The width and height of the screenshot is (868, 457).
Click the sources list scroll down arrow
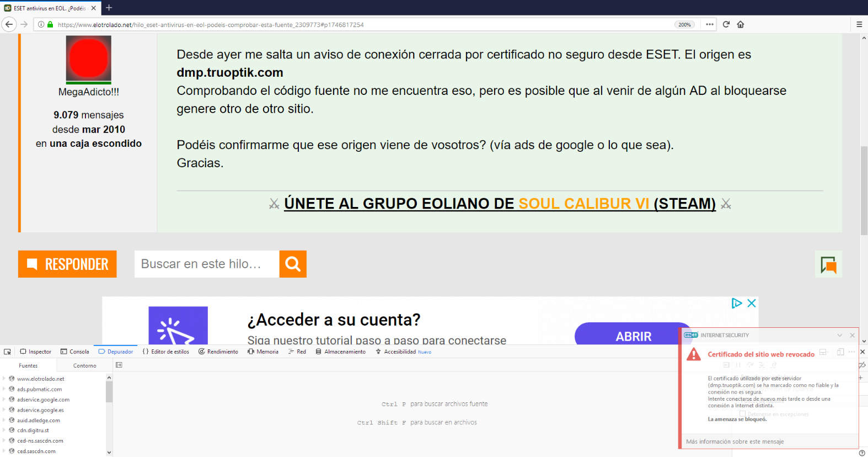[x=109, y=453]
